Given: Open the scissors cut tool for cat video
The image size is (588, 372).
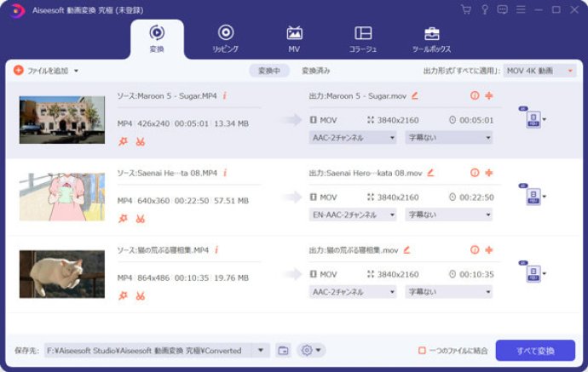Looking at the screenshot, I should pos(141,296).
